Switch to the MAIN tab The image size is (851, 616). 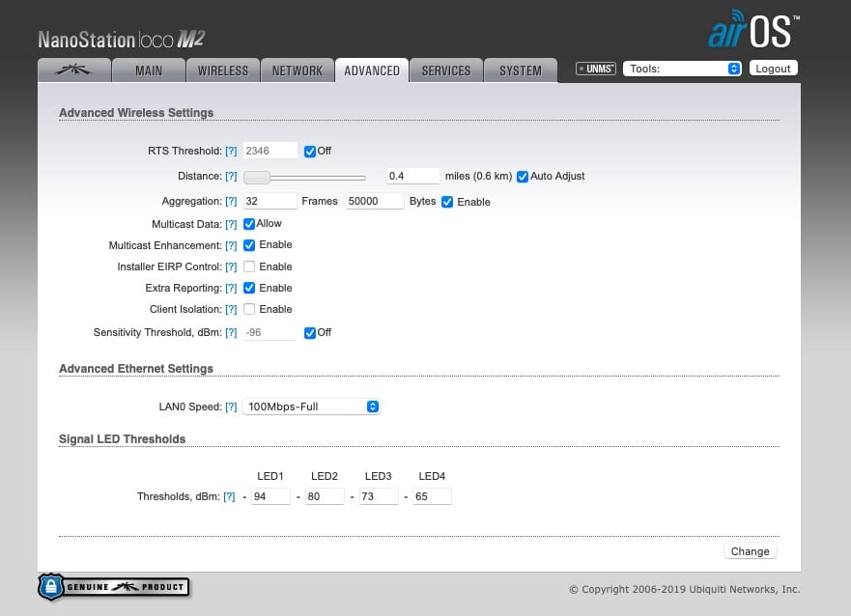coord(149,70)
